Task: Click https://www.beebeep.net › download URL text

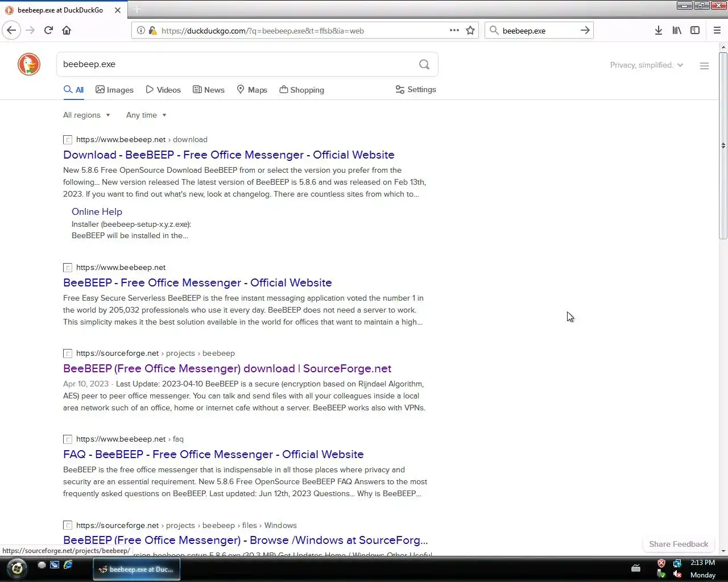Action: [142, 139]
